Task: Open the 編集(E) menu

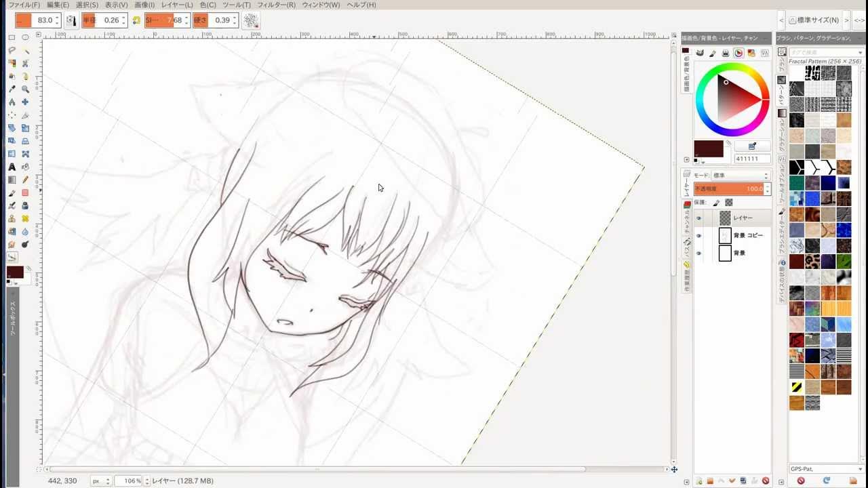Action: [58, 5]
